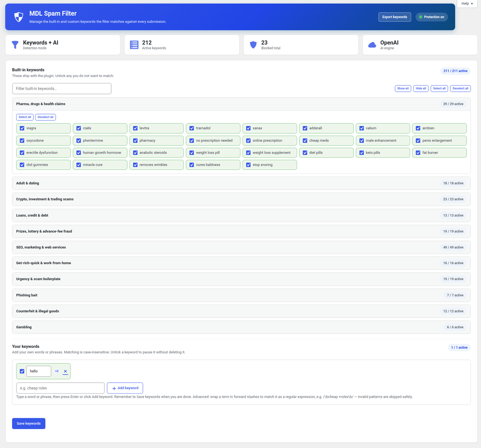The height and width of the screenshot is (448, 481).
Task: Click the Protection on status pill
Action: coord(432,17)
